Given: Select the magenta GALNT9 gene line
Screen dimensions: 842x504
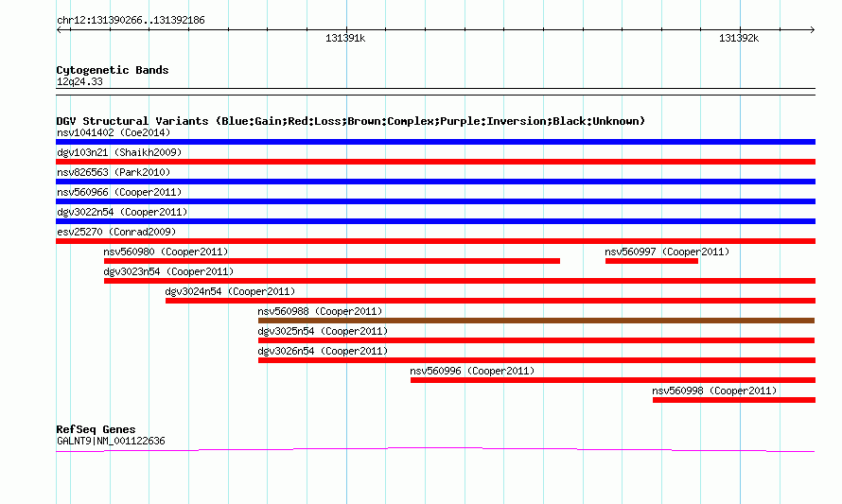Looking at the screenshot, I should (435, 449).
